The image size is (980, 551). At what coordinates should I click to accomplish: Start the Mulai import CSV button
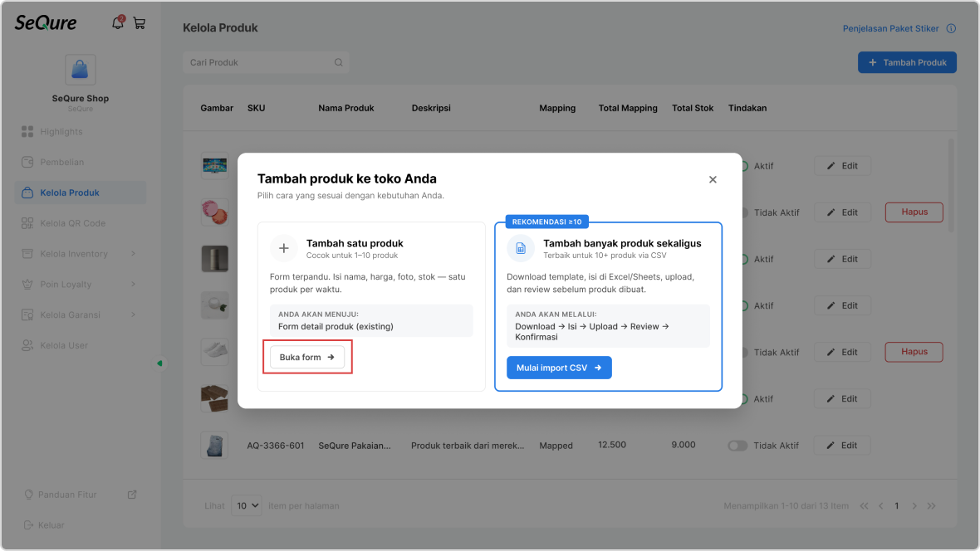(559, 368)
